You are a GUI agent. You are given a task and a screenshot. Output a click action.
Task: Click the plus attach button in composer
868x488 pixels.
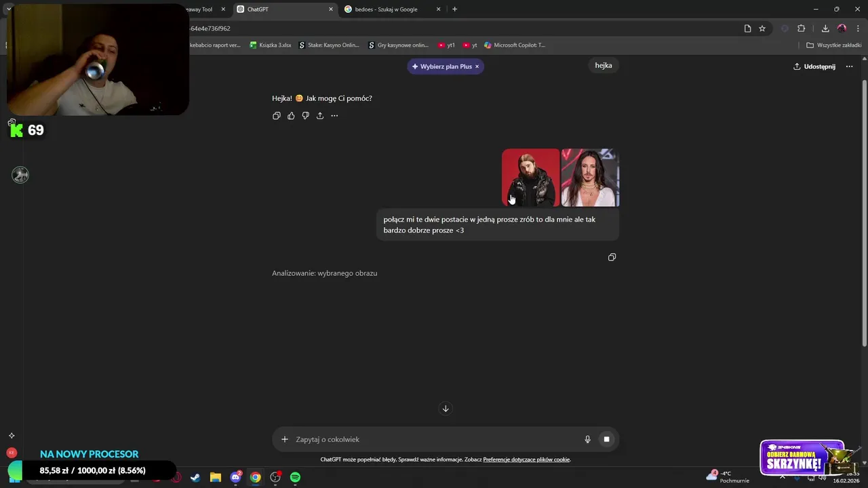click(285, 439)
